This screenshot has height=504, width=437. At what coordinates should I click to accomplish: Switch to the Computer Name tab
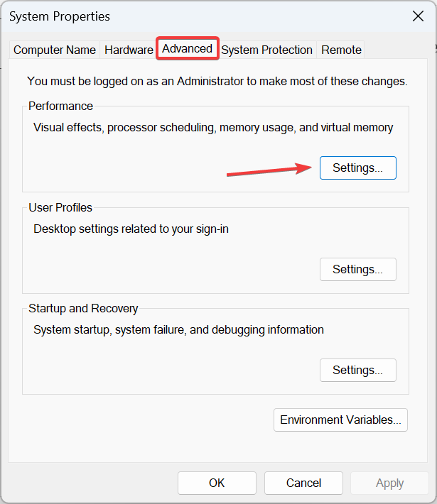[55, 50]
